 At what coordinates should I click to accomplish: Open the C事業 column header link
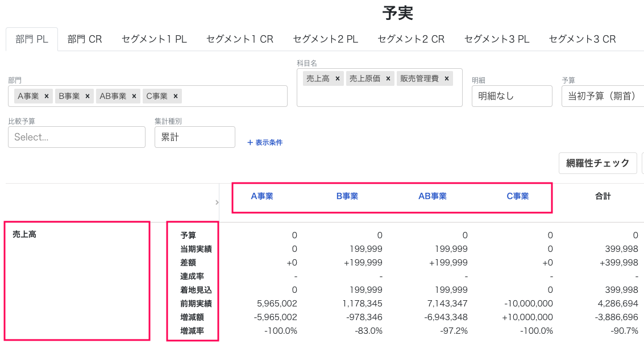point(517,197)
